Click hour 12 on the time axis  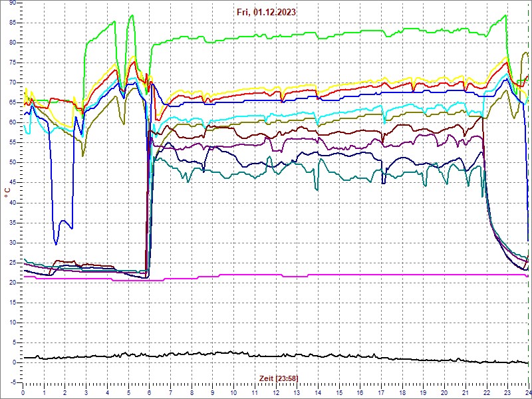pos(276,393)
